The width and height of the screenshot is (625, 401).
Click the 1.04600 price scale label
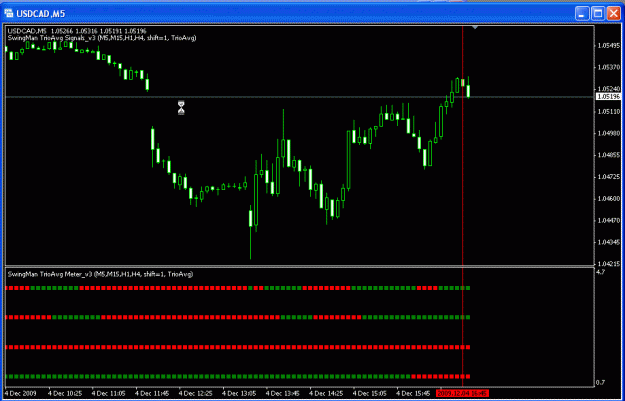coord(608,199)
